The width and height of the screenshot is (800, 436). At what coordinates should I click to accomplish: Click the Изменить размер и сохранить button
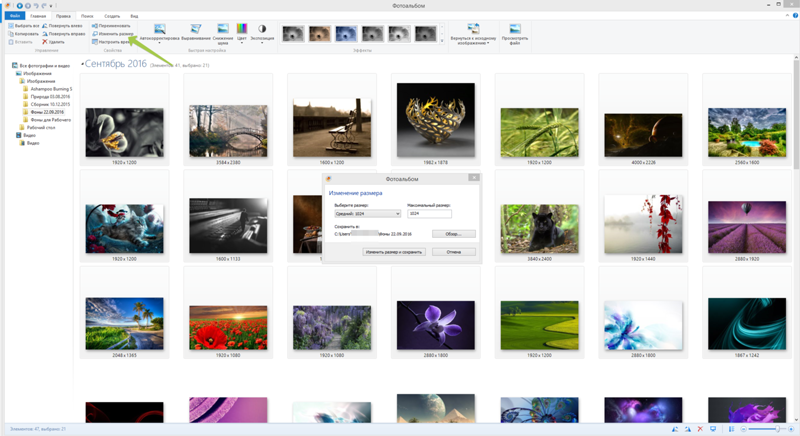pos(394,252)
